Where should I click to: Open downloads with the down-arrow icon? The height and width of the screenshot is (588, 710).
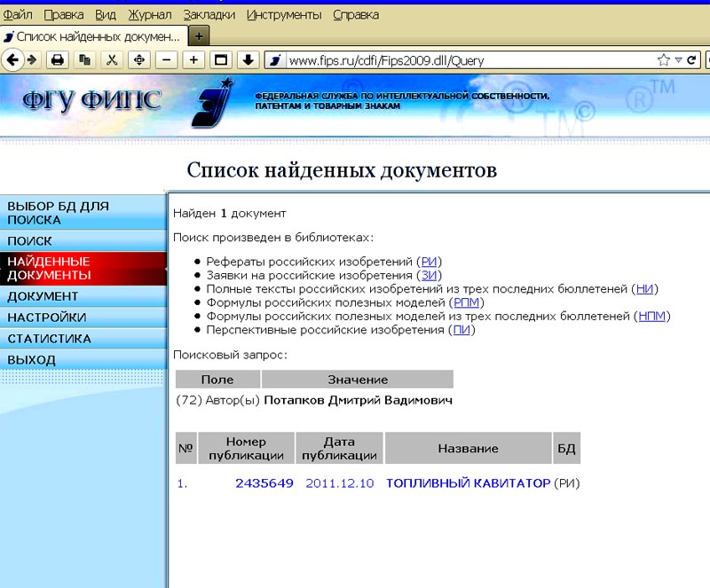point(248,59)
